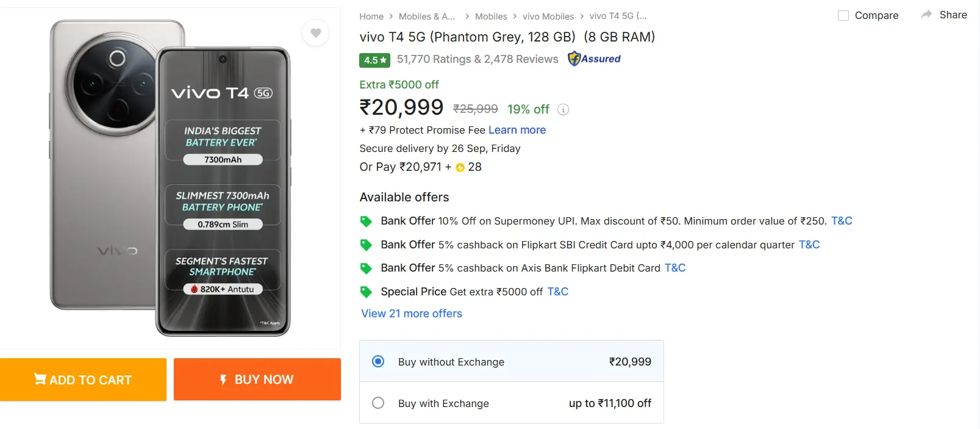Open the Mobiles & A... breadcrumb dropdown
The height and width of the screenshot is (429, 980).
[427, 16]
